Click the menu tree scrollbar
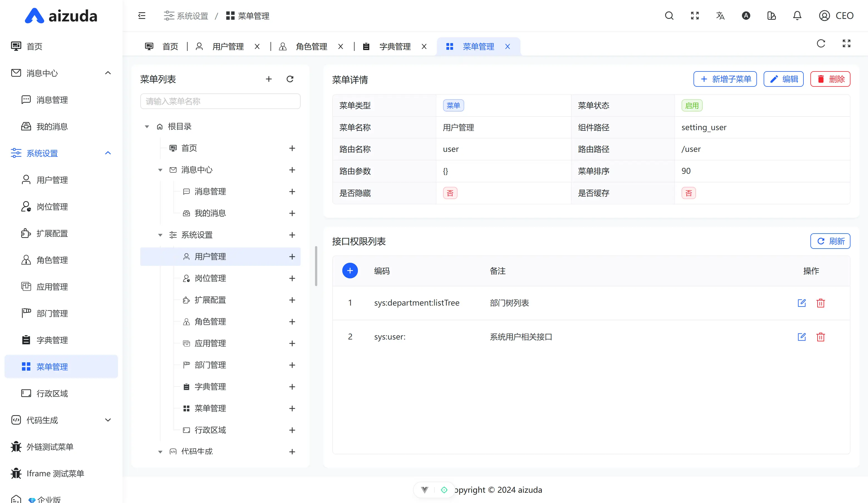 click(316, 266)
